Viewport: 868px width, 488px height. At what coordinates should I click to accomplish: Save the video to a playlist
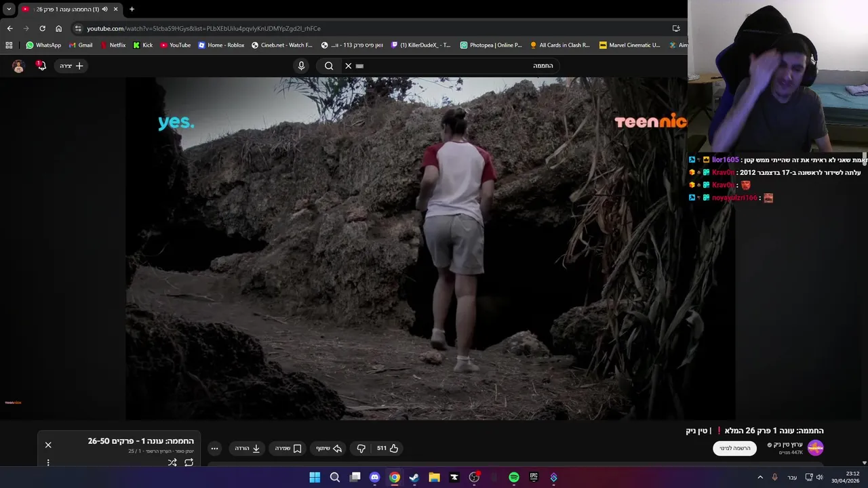tap(288, 448)
